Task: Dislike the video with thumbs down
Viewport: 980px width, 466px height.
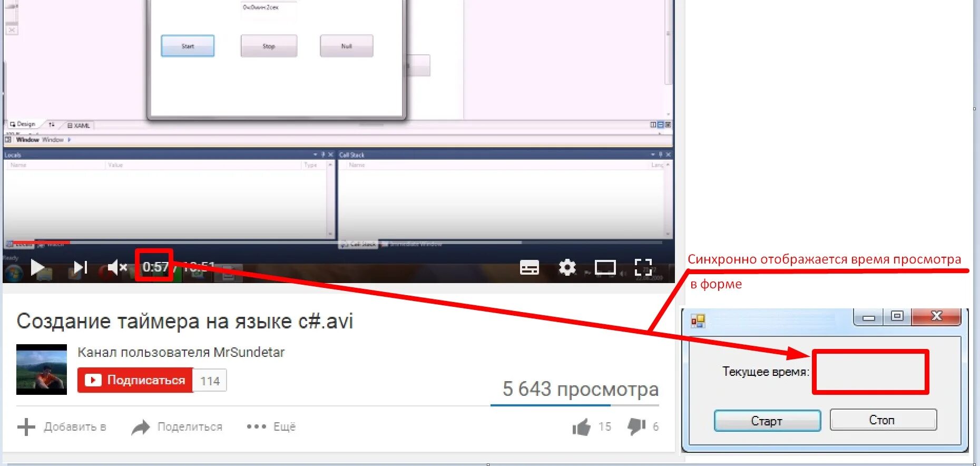Action: pyautogui.click(x=636, y=426)
